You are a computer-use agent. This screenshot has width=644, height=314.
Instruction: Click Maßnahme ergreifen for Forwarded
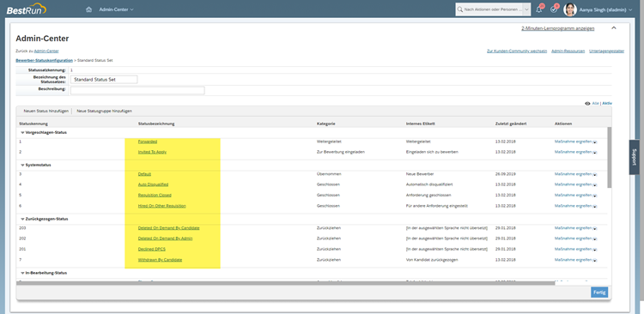tap(573, 142)
